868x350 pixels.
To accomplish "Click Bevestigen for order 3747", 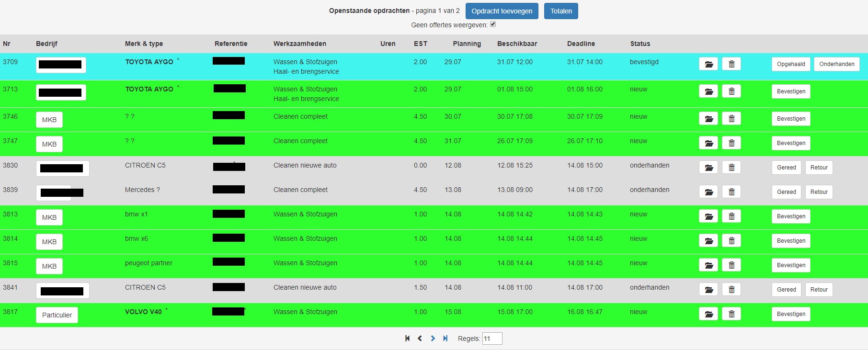I will pos(791,143).
